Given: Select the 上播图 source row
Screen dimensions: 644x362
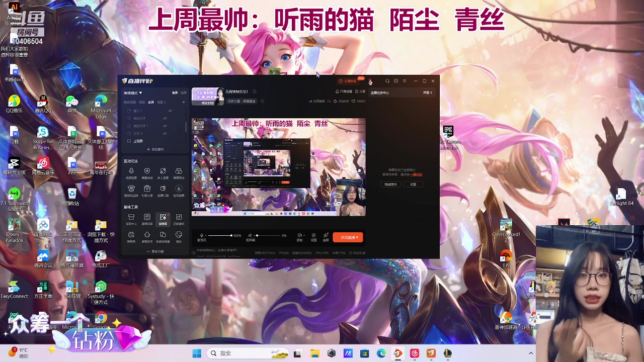Looking at the screenshot, I should pyautogui.click(x=155, y=141).
